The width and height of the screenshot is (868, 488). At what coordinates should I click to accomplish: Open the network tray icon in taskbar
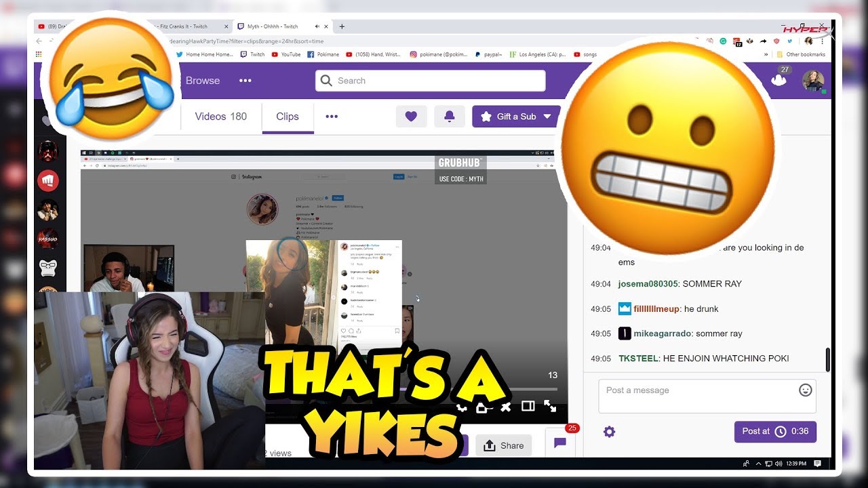768,464
